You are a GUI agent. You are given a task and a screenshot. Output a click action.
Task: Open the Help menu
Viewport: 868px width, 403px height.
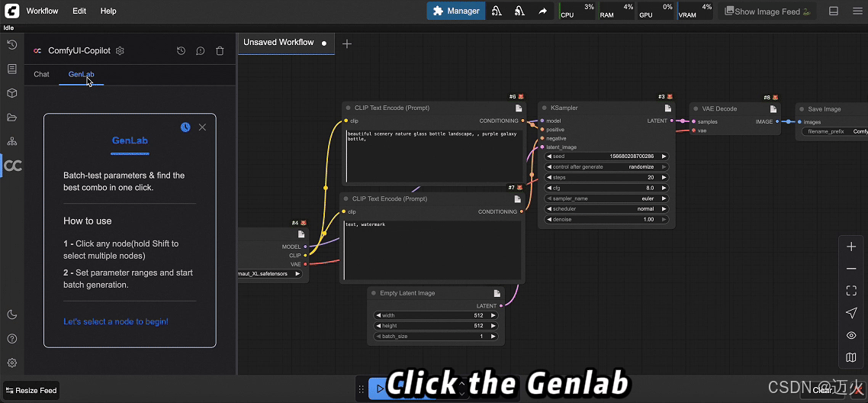point(108,11)
